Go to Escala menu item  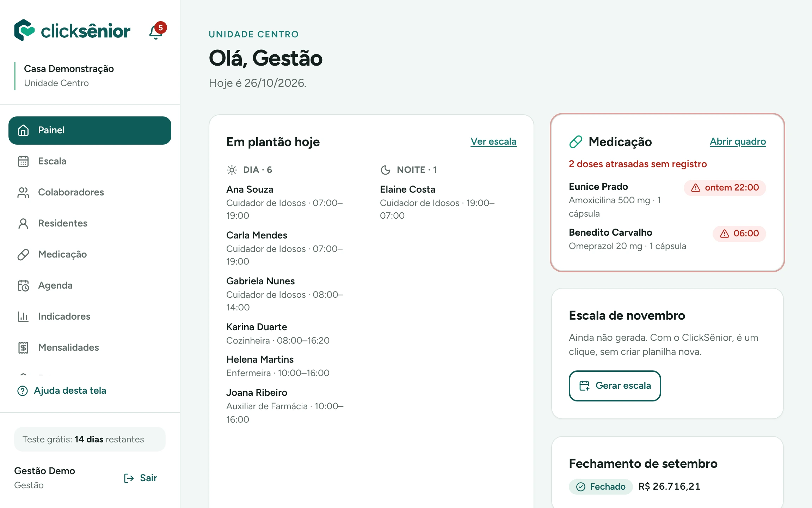(x=90, y=161)
